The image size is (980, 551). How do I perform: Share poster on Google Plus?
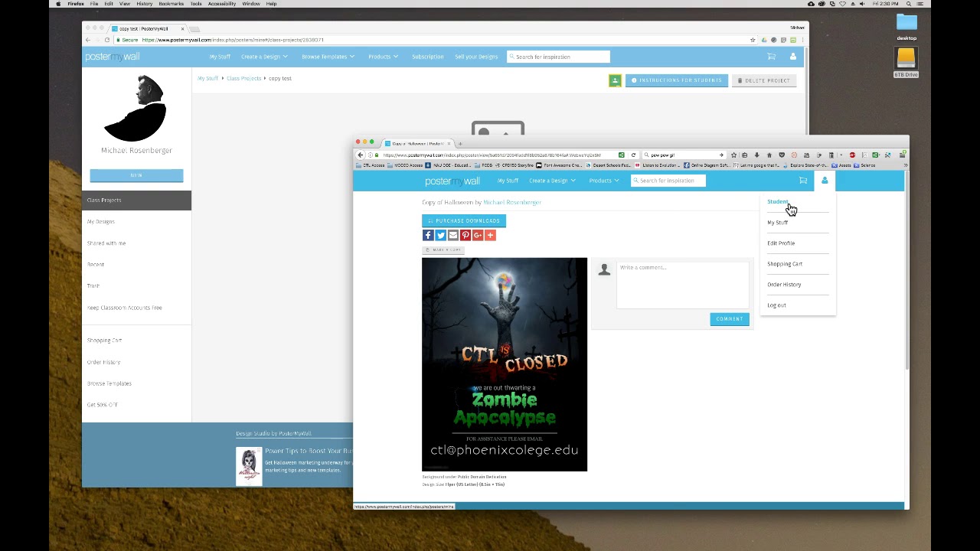(477, 236)
